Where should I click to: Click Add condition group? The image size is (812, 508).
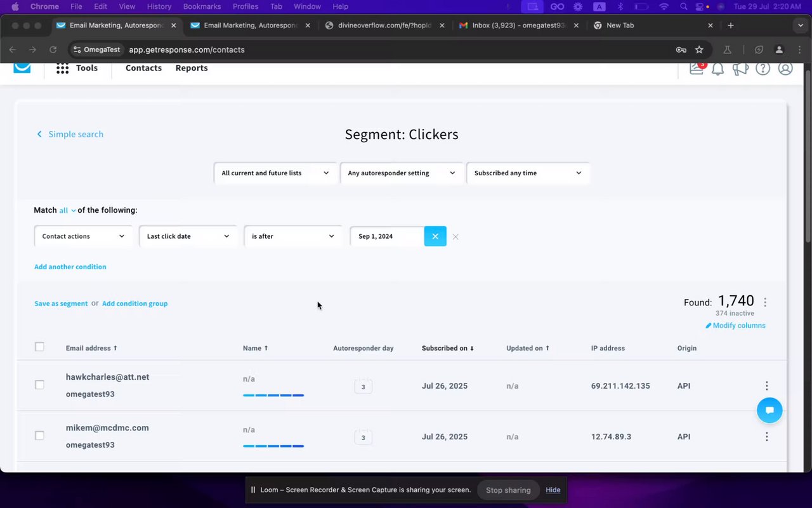[135, 304]
